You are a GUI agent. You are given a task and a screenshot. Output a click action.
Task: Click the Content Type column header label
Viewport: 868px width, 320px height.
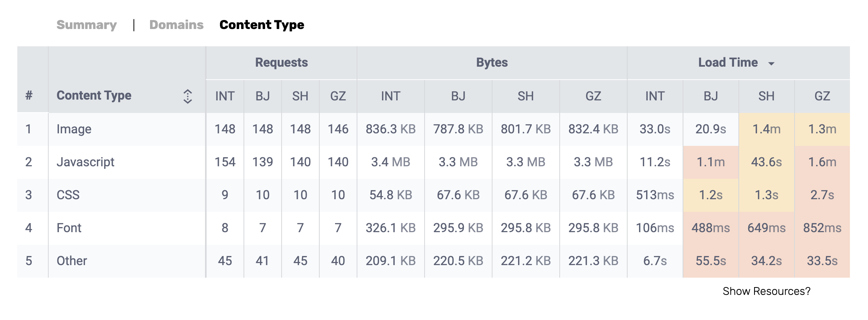coord(94,96)
